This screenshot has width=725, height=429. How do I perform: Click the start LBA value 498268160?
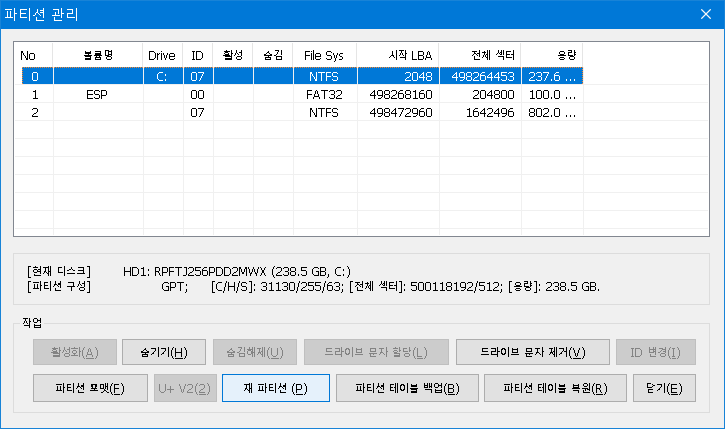(x=400, y=94)
